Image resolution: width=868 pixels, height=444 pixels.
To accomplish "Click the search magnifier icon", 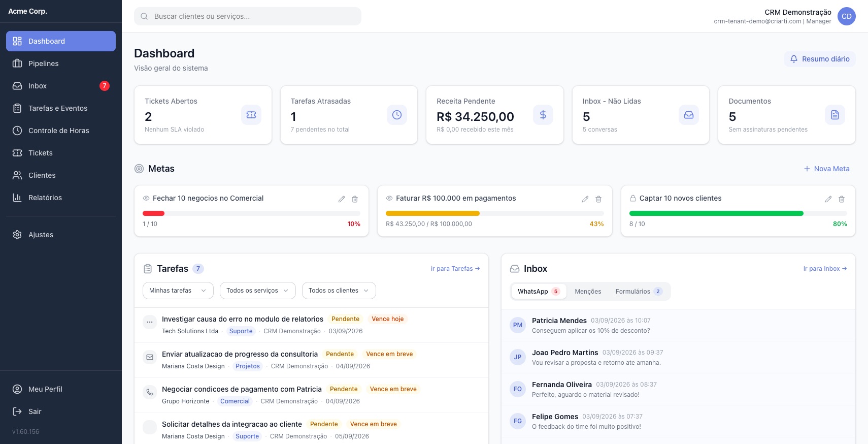I will pos(144,16).
